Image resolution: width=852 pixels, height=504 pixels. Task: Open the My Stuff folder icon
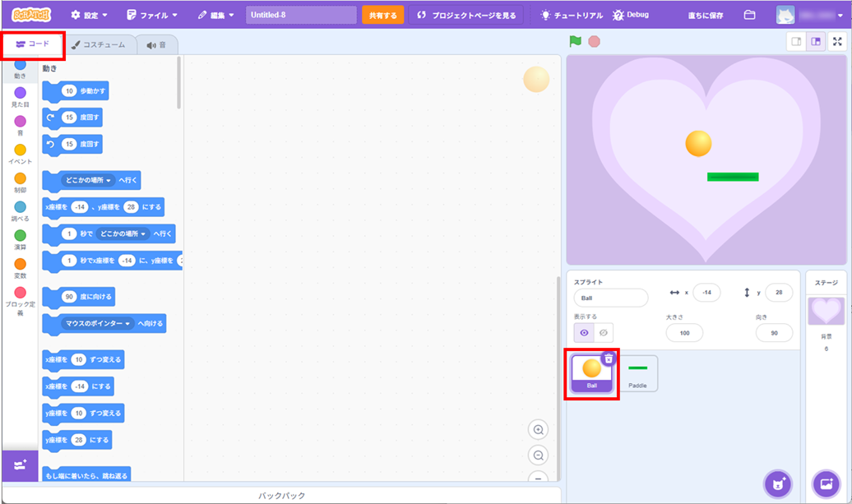coord(749,15)
